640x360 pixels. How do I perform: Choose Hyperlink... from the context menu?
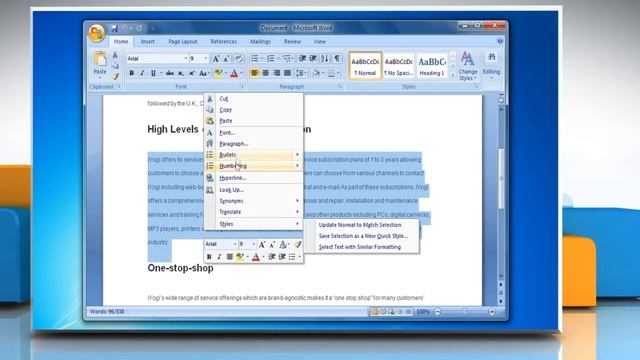pos(253,178)
